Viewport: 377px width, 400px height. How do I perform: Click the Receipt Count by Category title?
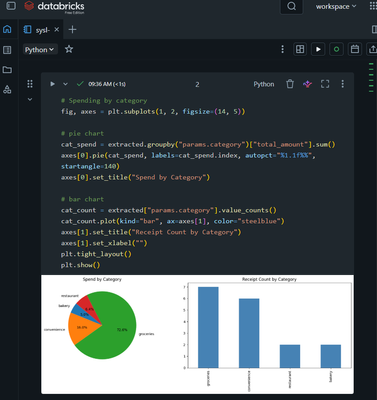(269, 279)
